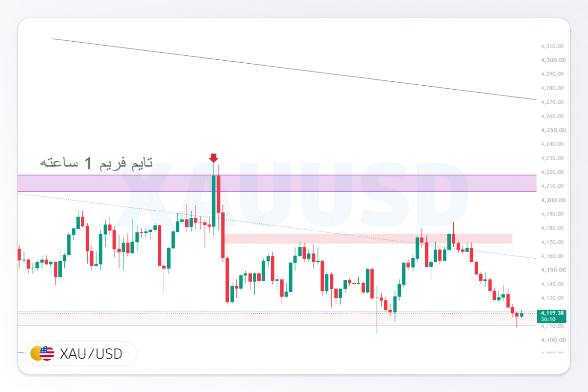Select the dotted descending trend line
The image size is (588, 392).
(x=277, y=225)
